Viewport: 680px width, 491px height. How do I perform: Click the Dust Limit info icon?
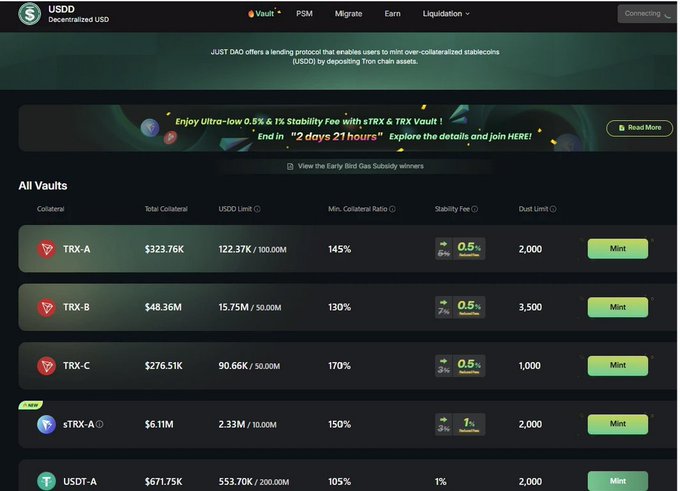click(x=553, y=209)
